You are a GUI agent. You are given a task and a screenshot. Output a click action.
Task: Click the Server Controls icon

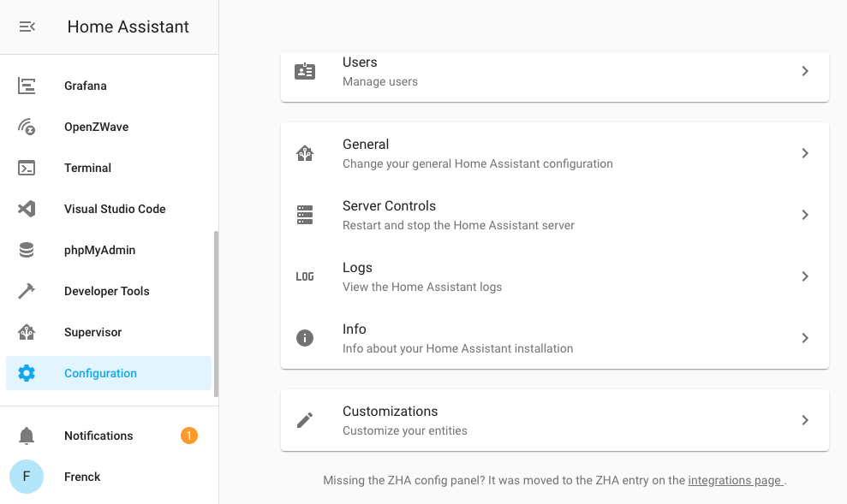[305, 215]
